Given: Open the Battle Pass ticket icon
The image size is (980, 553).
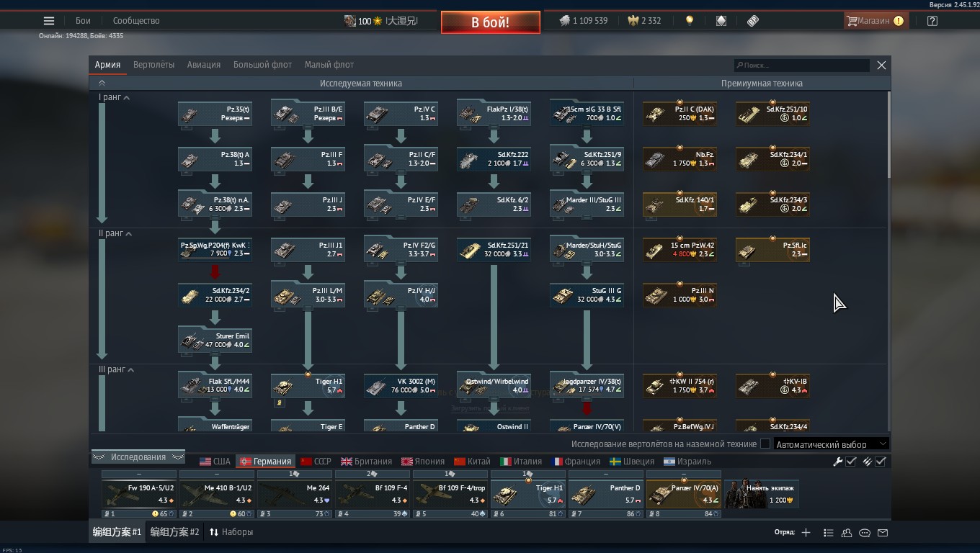Looking at the screenshot, I should (x=753, y=21).
